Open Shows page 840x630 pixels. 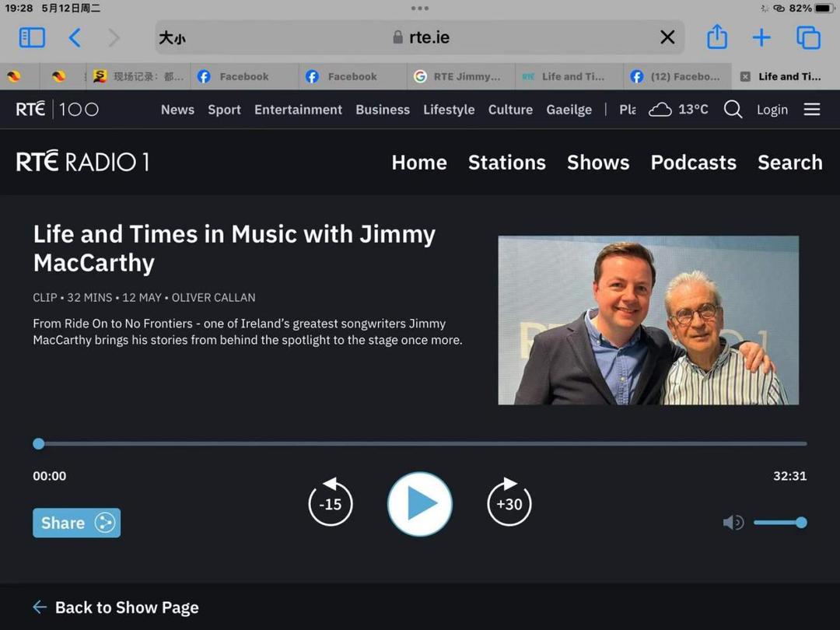click(x=598, y=163)
